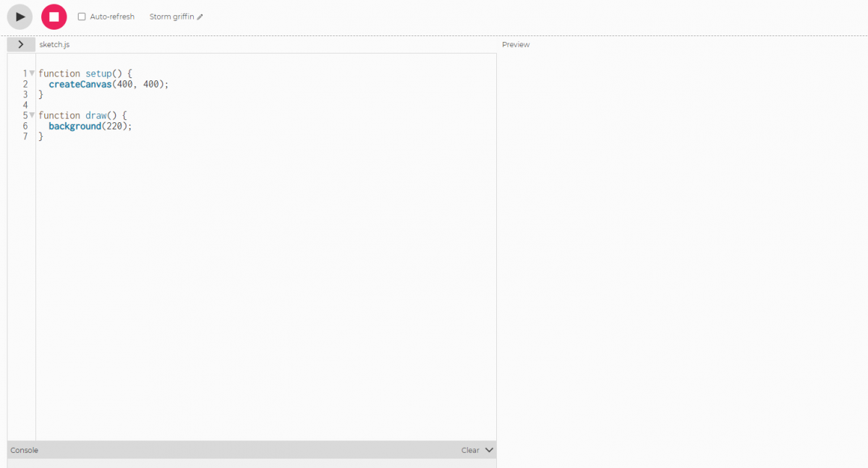The width and height of the screenshot is (868, 468).
Task: Select the Console header label
Action: tap(24, 450)
